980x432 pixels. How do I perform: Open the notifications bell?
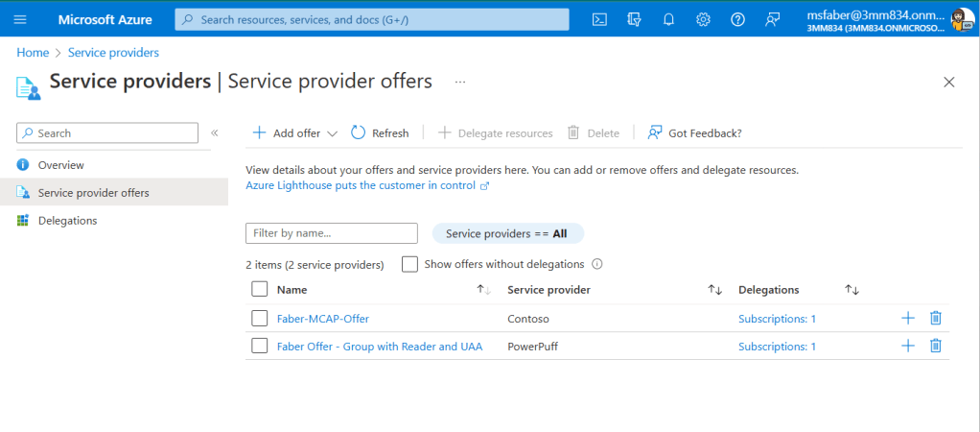[x=668, y=19]
